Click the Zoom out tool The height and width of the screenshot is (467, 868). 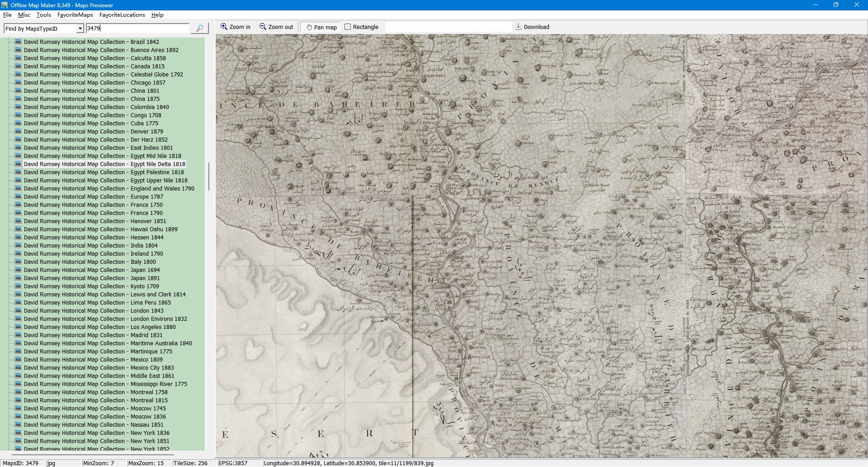coord(276,27)
